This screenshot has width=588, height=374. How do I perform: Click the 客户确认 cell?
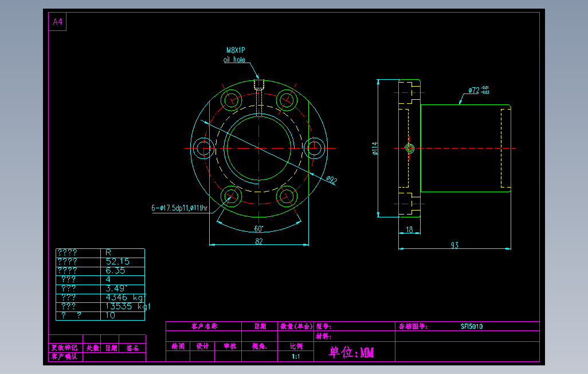tap(65, 356)
